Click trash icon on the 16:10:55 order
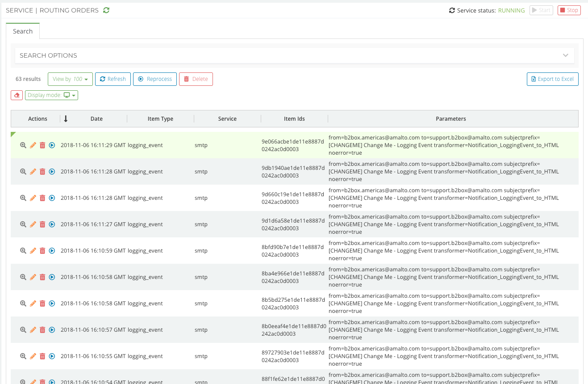The image size is (588, 384). (x=42, y=356)
